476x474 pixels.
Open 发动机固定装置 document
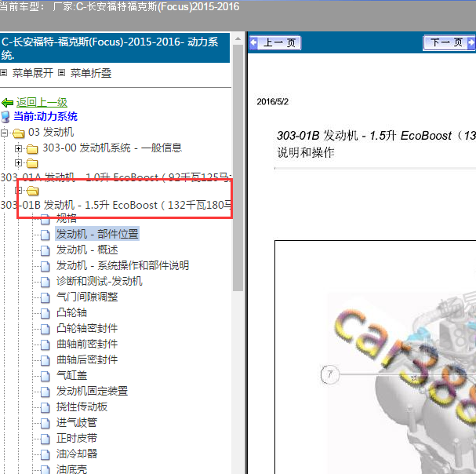point(92,391)
